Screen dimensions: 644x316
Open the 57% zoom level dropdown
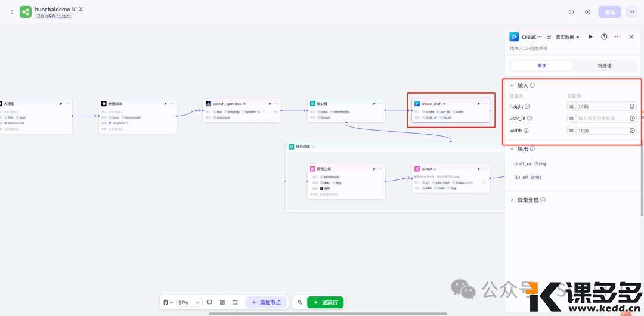[x=190, y=303]
